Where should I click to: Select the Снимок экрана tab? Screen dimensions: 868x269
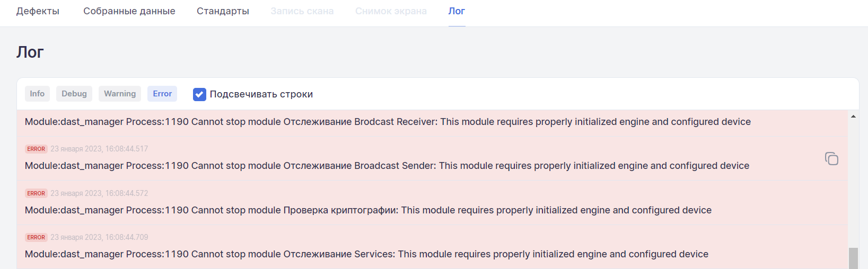pyautogui.click(x=391, y=11)
